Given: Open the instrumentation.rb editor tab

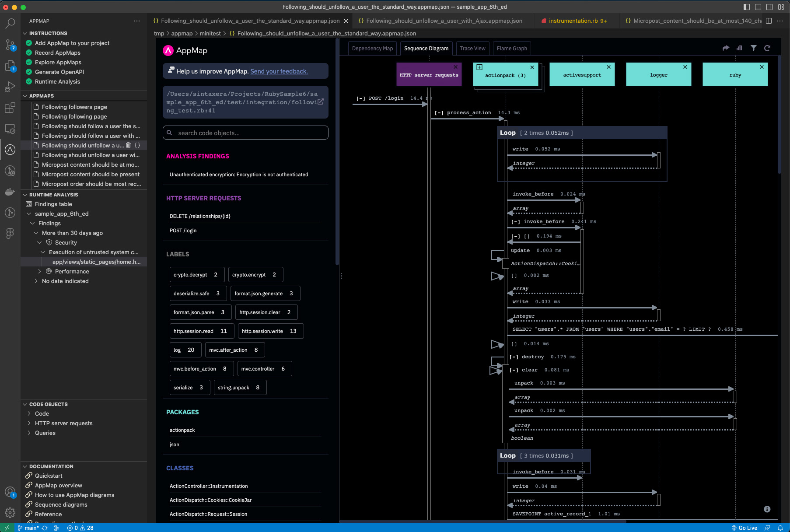Looking at the screenshot, I should pyautogui.click(x=576, y=21).
